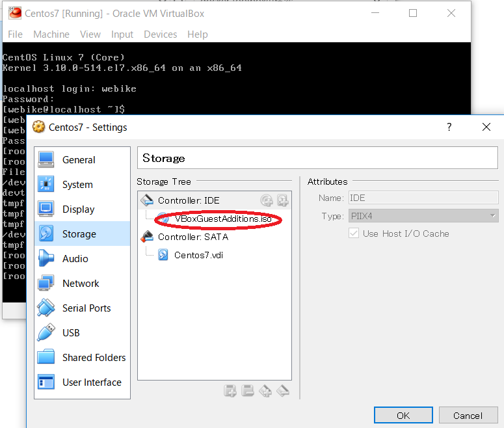Screen dimensions: 504x428
Task: Select Controller: SATA in the storage tree
Action: click(193, 237)
